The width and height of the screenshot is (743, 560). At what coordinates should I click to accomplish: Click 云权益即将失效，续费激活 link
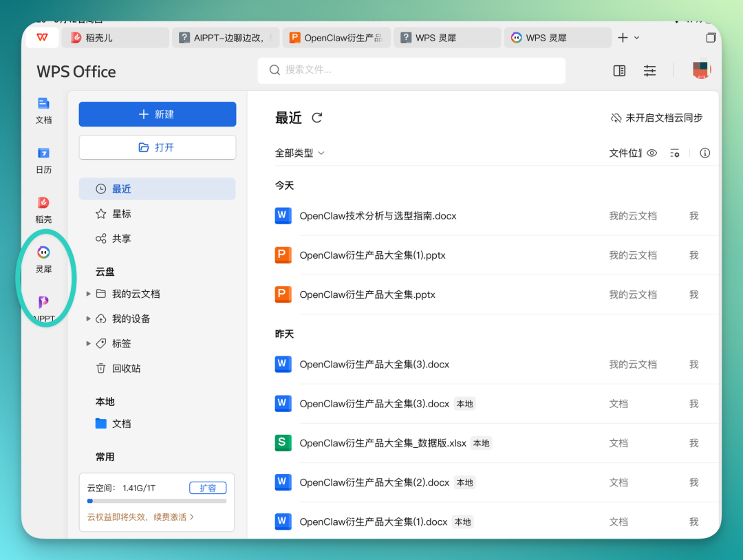(140, 517)
